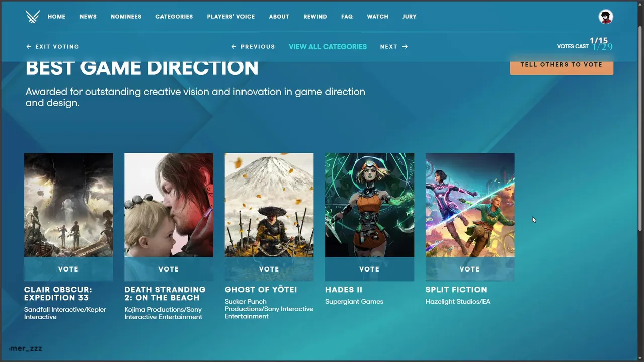Go to the NEWS page

(88, 17)
